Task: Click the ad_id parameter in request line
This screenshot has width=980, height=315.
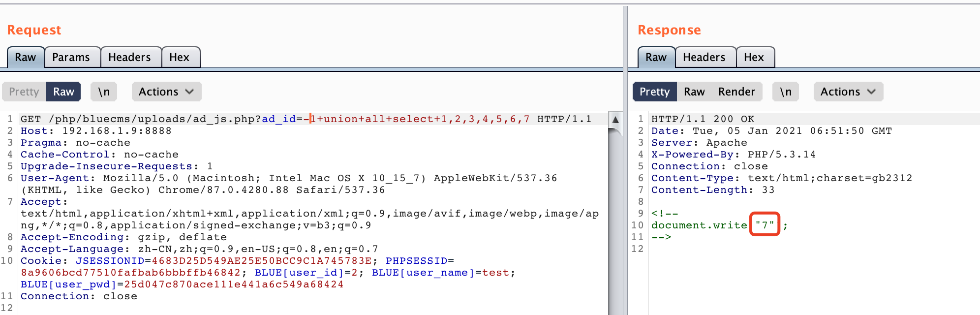Action: 278,119
